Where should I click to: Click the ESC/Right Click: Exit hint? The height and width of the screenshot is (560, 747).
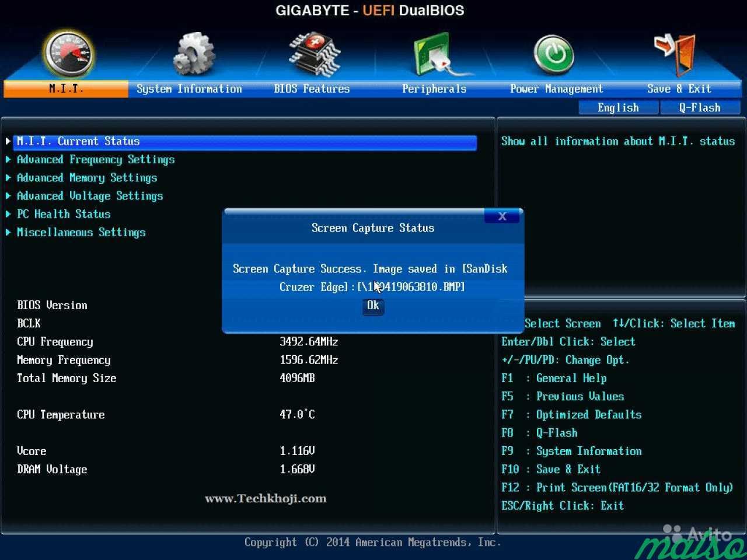click(563, 506)
